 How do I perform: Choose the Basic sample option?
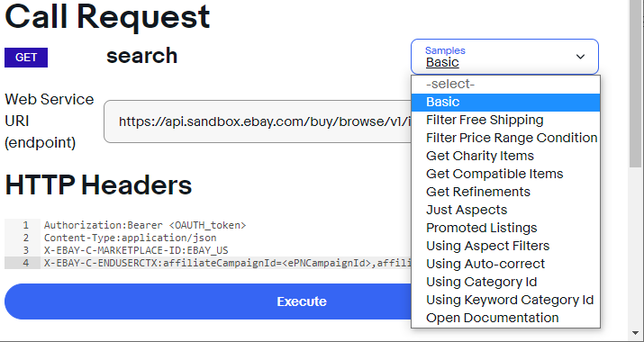(x=505, y=103)
